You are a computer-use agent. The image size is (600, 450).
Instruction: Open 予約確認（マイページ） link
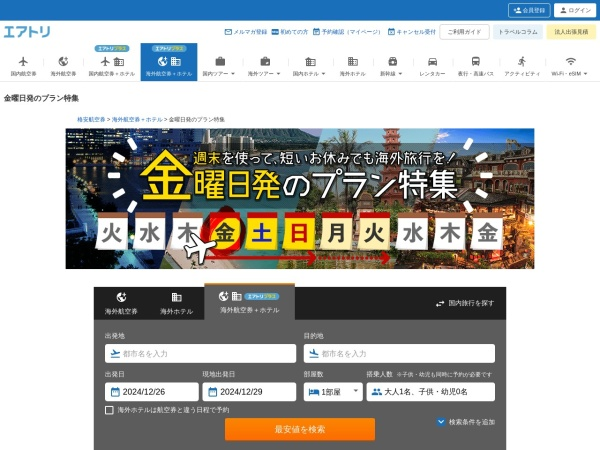347,32
